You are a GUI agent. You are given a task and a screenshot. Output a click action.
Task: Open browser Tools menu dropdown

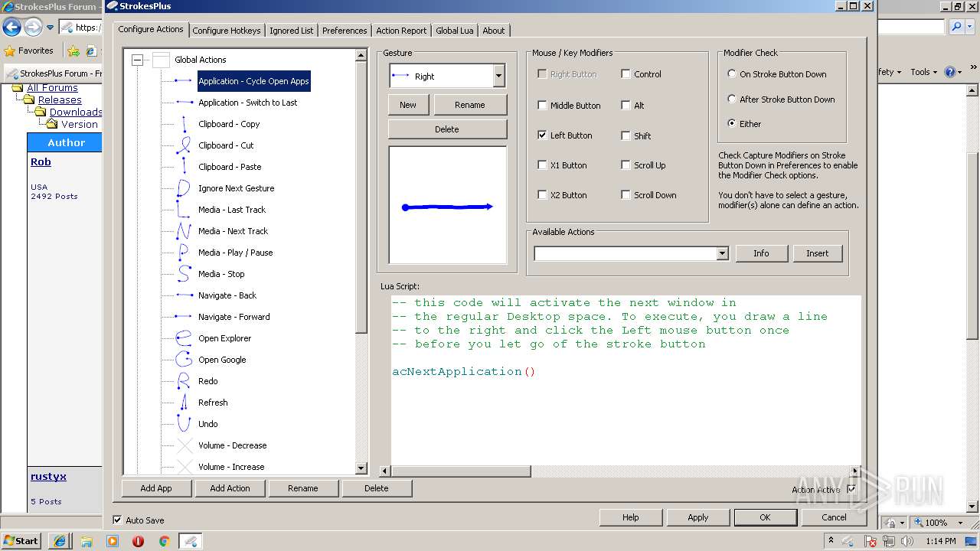click(x=924, y=72)
